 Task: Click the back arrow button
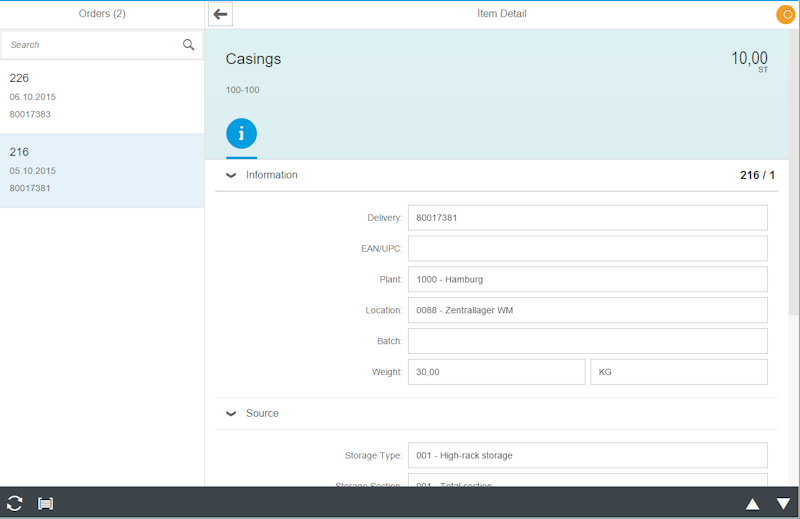[221, 14]
